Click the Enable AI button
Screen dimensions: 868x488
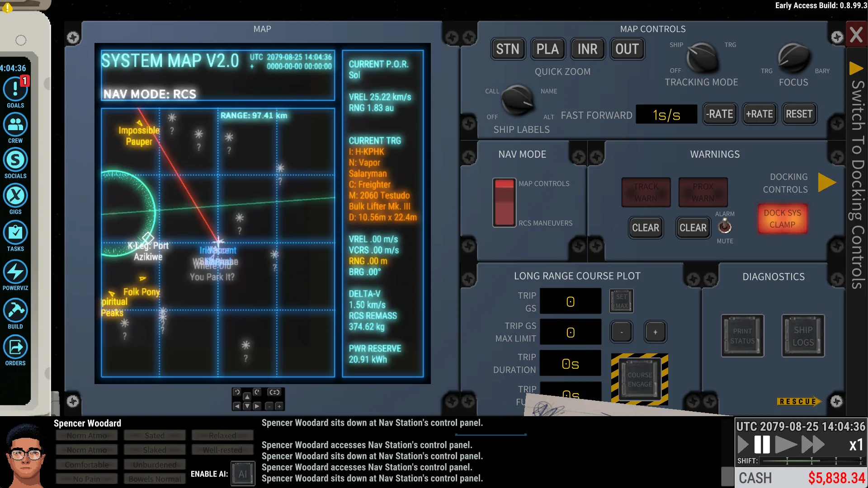[243, 474]
